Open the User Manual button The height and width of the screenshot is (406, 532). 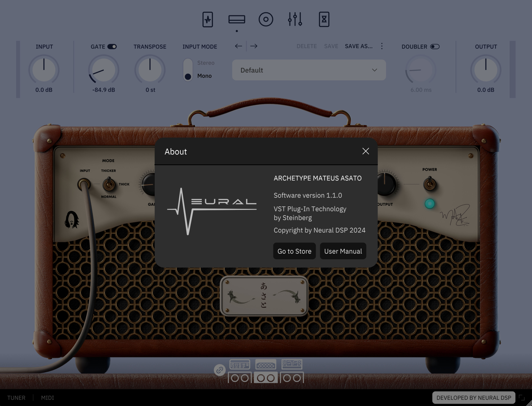coord(343,251)
